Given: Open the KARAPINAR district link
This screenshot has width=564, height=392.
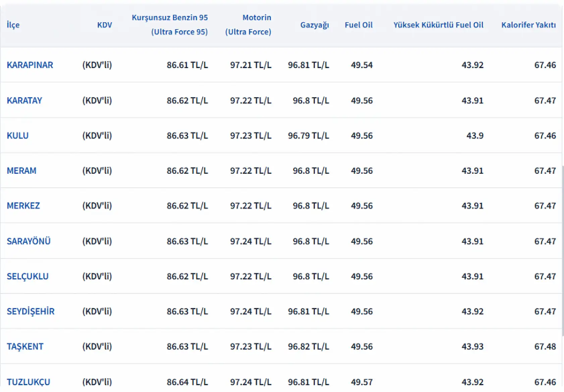Looking at the screenshot, I should coord(30,65).
